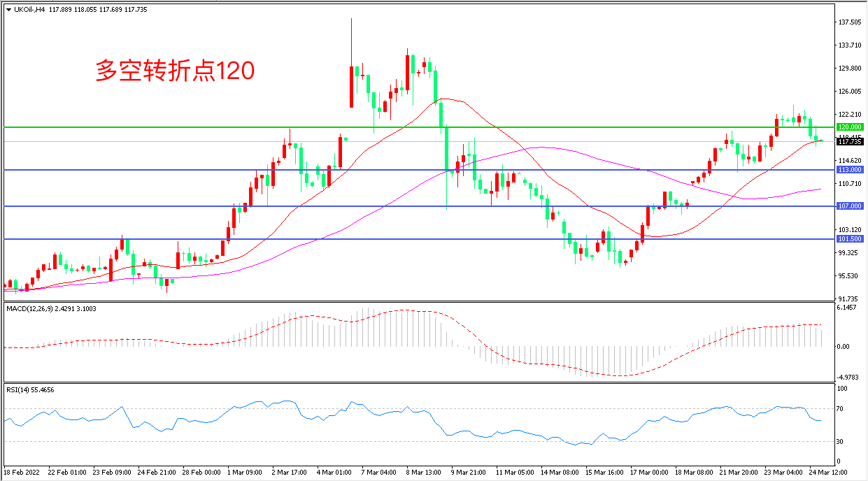868x481 pixels.
Task: Select the 18 Feb 2022 date label
Action: 22,473
